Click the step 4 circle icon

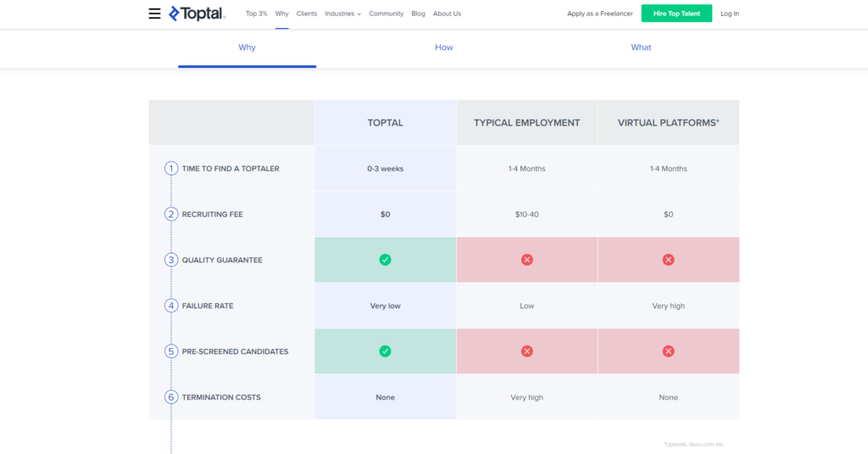[171, 305]
